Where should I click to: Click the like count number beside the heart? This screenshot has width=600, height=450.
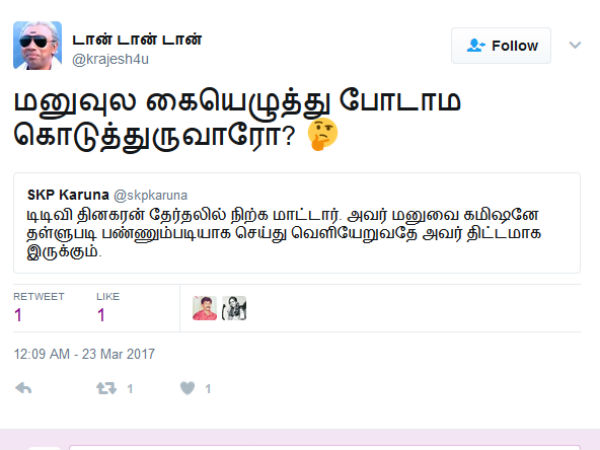[208, 389]
